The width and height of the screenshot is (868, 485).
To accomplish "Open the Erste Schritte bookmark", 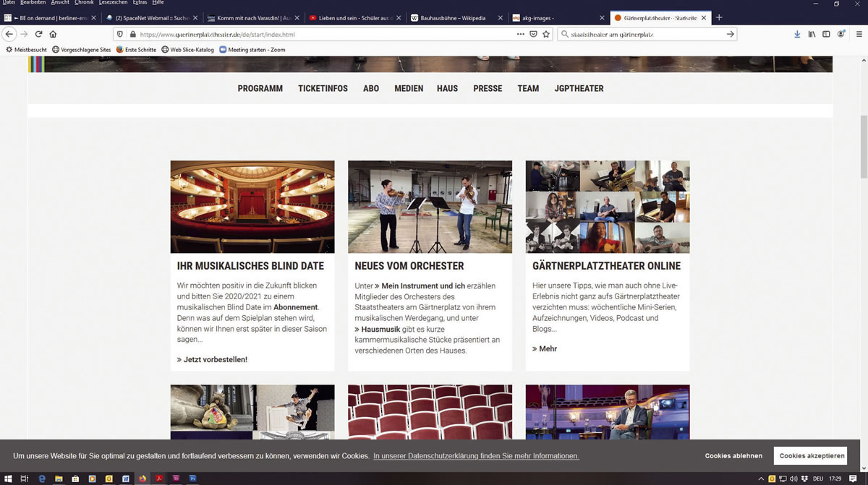I will [136, 50].
